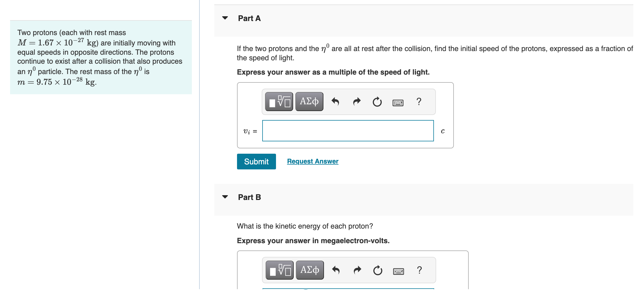This screenshot has width=644, height=290.
Task: Open the on-screen keyboard in Part B
Action: (x=399, y=271)
